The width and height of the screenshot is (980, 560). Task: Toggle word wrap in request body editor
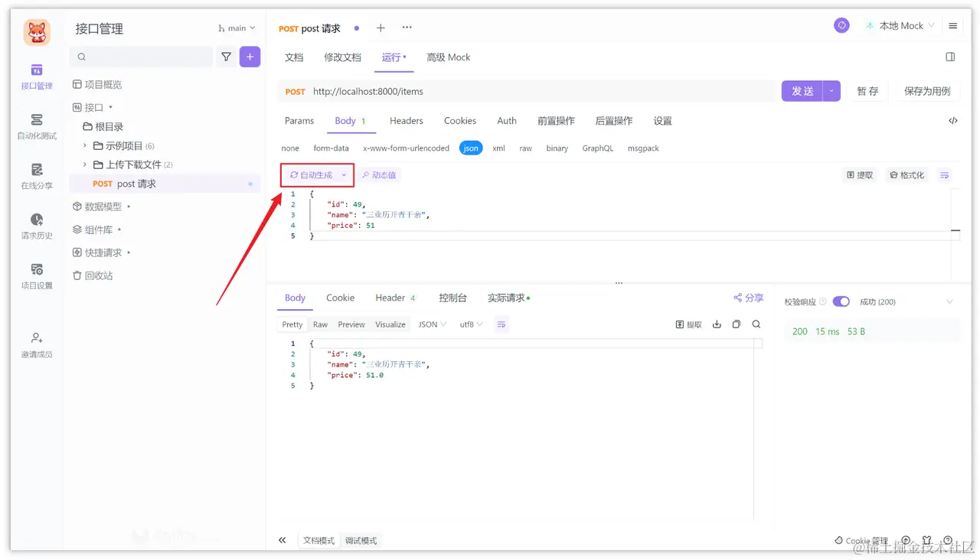pyautogui.click(x=945, y=175)
